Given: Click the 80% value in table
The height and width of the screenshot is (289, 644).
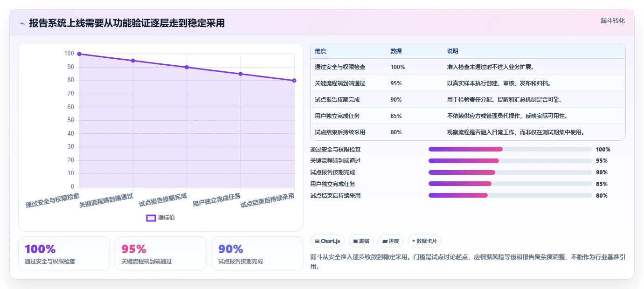Looking at the screenshot, I should point(396,132).
